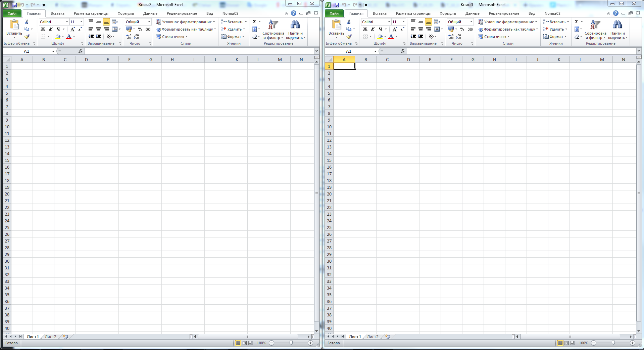Viewport: 644px width, 350px height.
Task: Toggle align left in Книга1 window
Action: (x=413, y=29)
